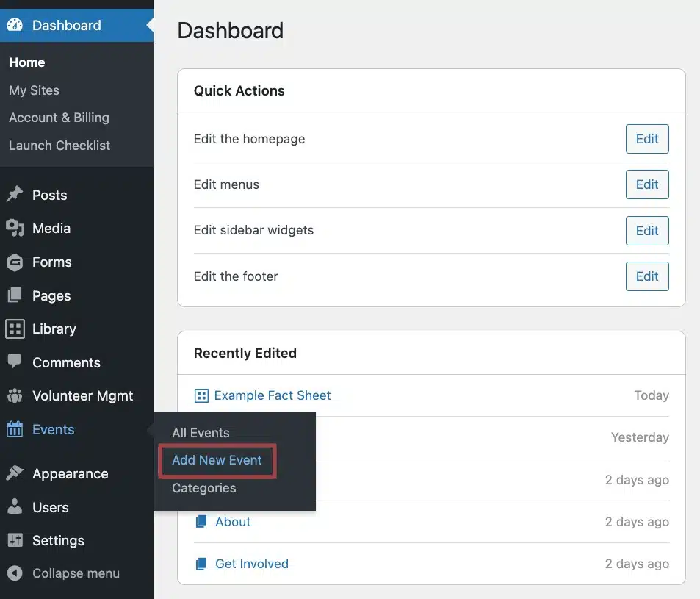Click the Events calendar icon
700x599 pixels.
[x=15, y=430]
